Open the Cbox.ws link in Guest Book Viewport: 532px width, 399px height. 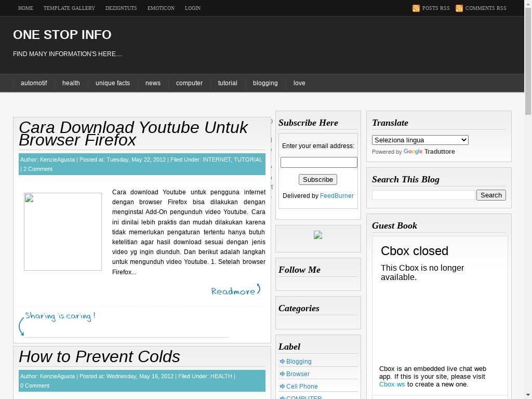(x=392, y=384)
